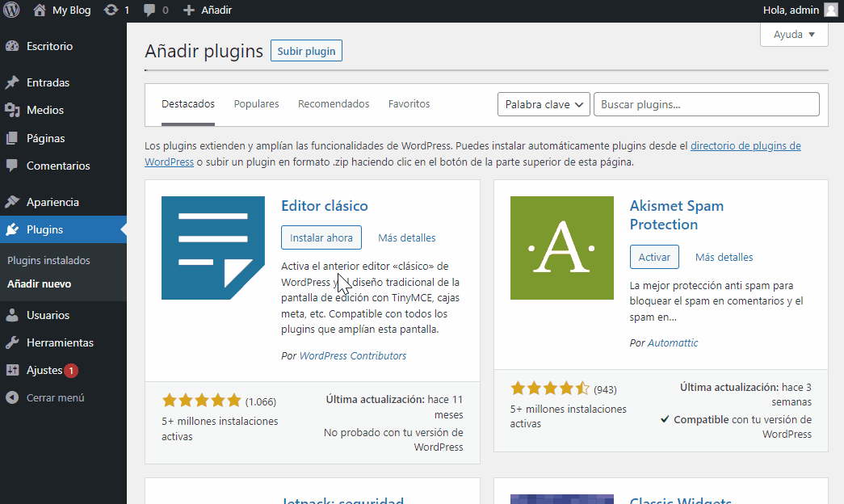This screenshot has width=844, height=504.
Task: Switch to the Populares tab
Action: (x=256, y=104)
